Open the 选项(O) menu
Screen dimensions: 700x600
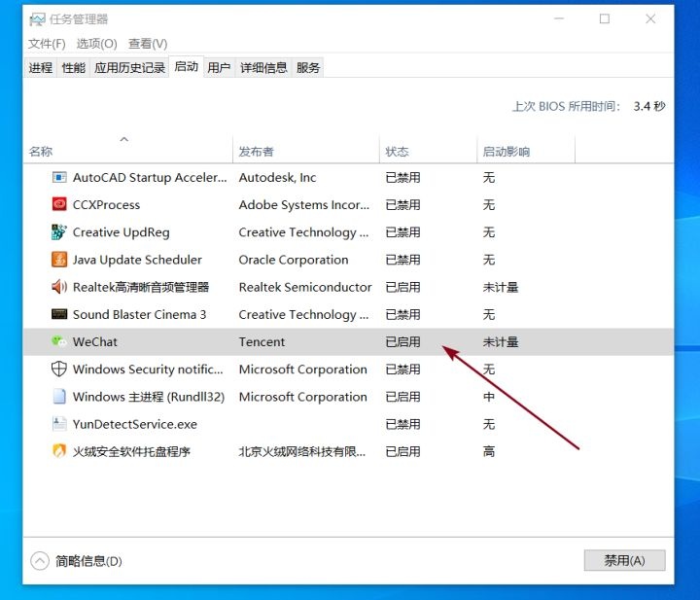[x=97, y=44]
